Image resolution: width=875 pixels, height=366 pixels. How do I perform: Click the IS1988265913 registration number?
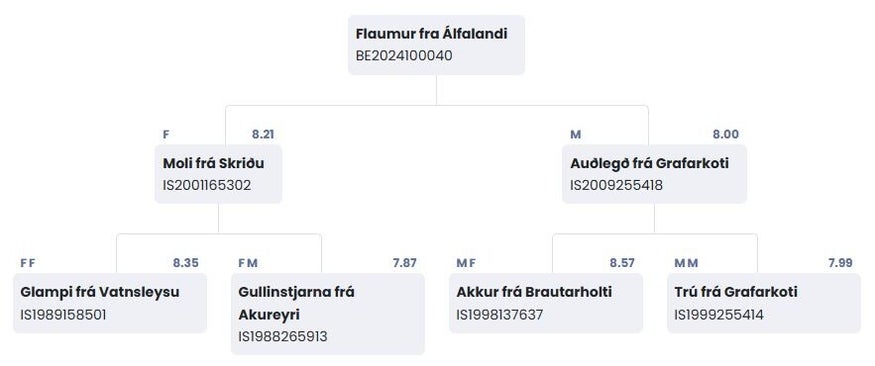pos(283,337)
